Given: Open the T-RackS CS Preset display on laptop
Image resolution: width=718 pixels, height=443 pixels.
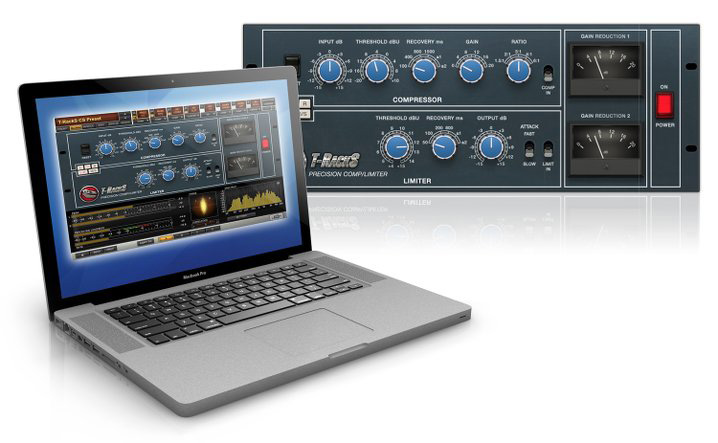Looking at the screenshot, I should pos(87,120).
